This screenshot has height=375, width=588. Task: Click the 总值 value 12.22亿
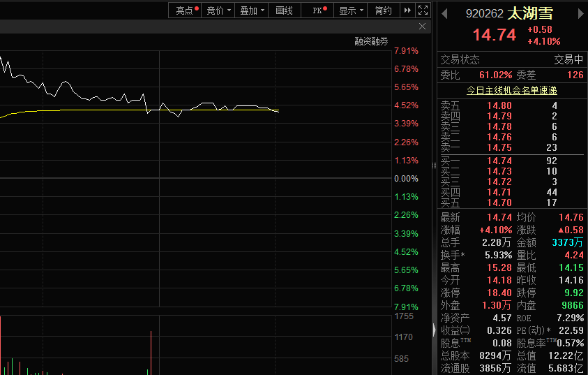pyautogui.click(x=566, y=356)
